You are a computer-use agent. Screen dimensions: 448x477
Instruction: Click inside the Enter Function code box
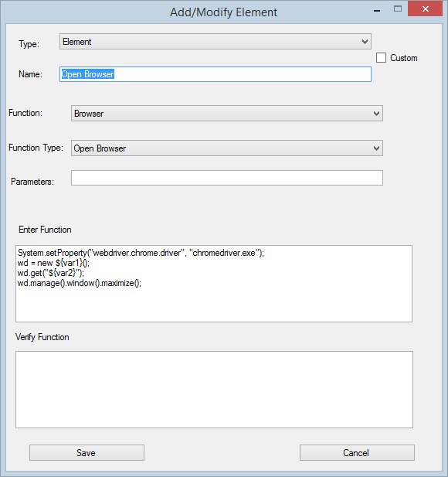[214, 284]
